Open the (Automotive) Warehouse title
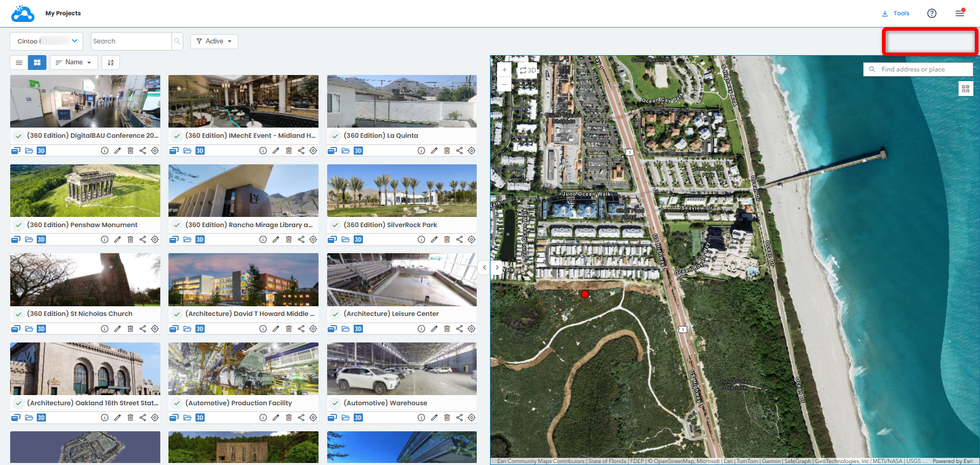Image resolution: width=980 pixels, height=465 pixels. [x=385, y=403]
